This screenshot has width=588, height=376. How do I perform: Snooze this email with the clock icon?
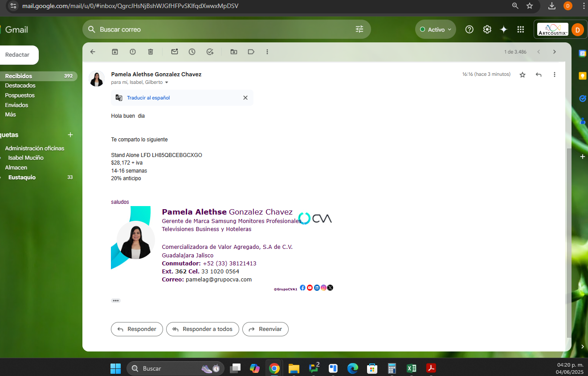coord(192,52)
